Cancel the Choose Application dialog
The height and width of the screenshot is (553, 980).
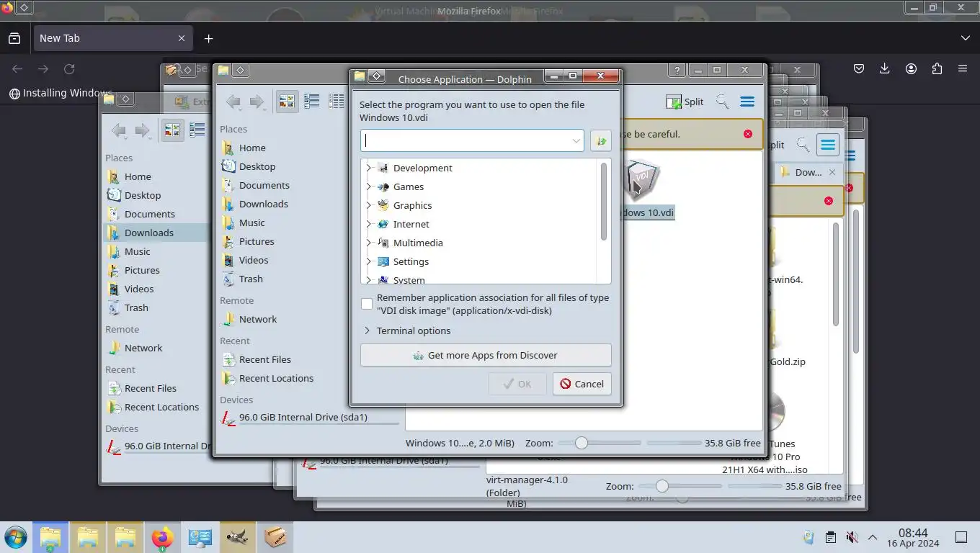coord(582,384)
